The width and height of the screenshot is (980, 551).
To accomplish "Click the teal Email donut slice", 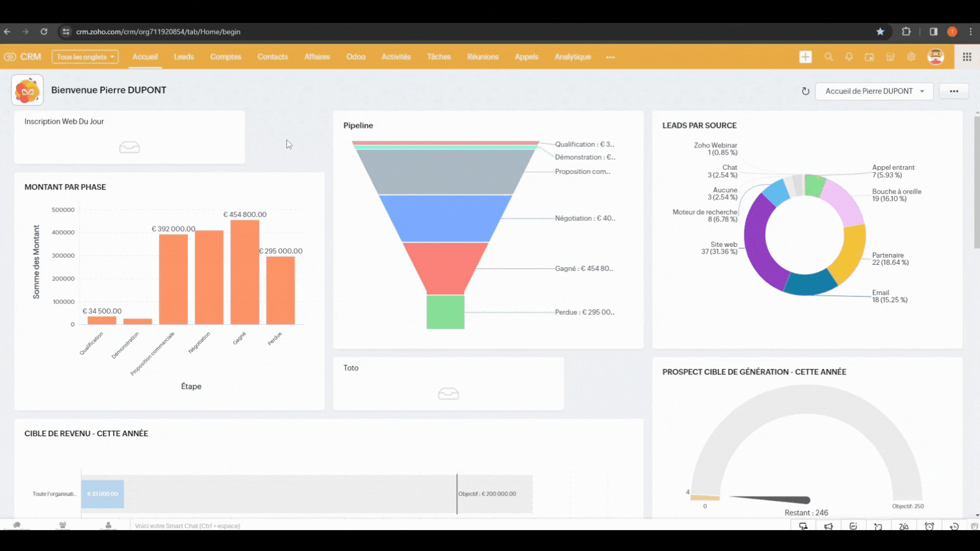I will [811, 284].
